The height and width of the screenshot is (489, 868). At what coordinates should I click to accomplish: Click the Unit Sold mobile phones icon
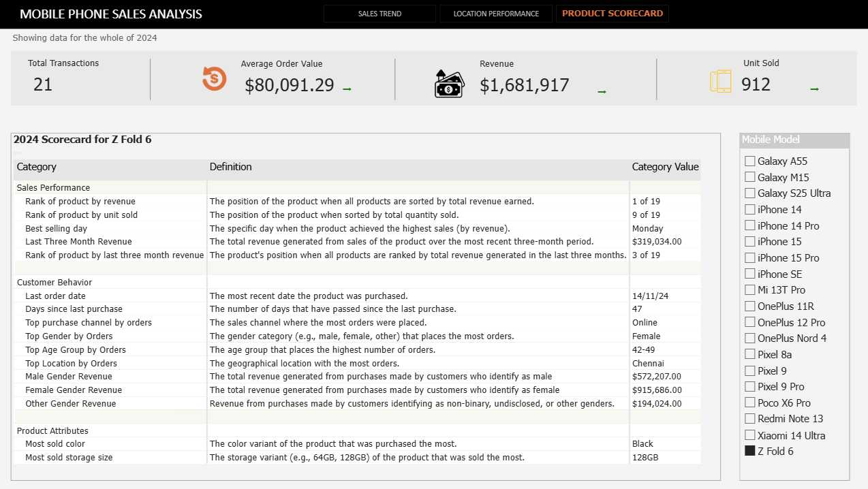(720, 81)
